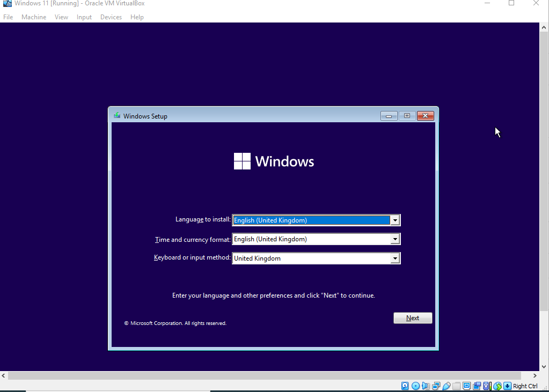The width and height of the screenshot is (549, 392).
Task: Select the Language to install combo box field
Action: [x=316, y=220]
